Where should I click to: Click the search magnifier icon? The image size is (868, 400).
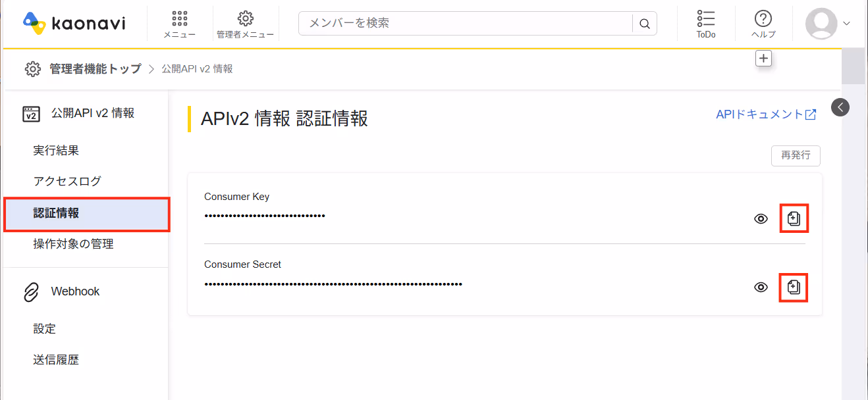coord(645,24)
